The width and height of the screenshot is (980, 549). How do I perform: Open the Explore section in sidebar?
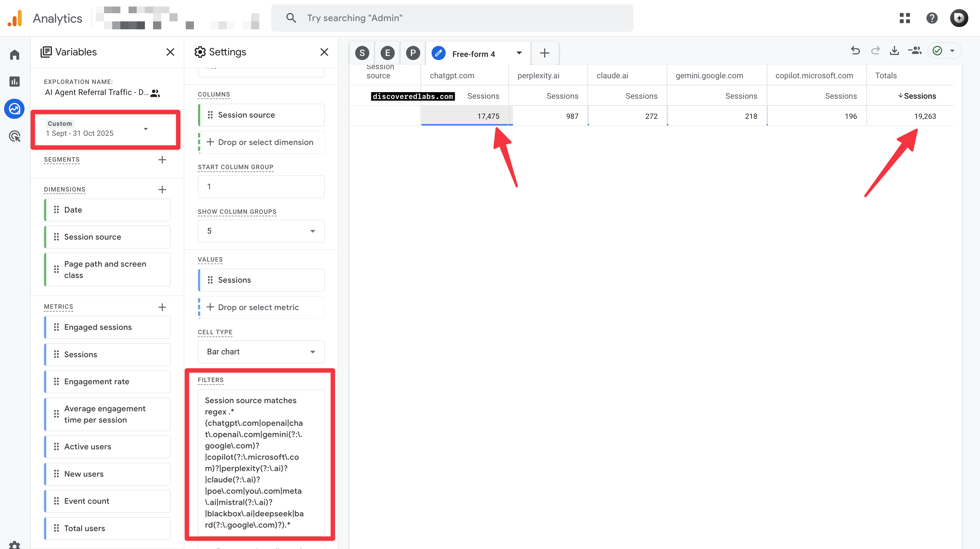pyautogui.click(x=14, y=109)
